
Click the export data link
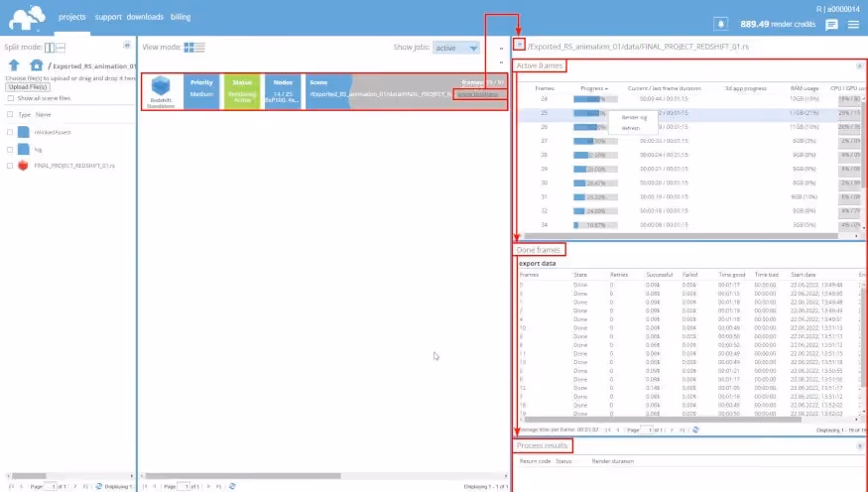(537, 264)
